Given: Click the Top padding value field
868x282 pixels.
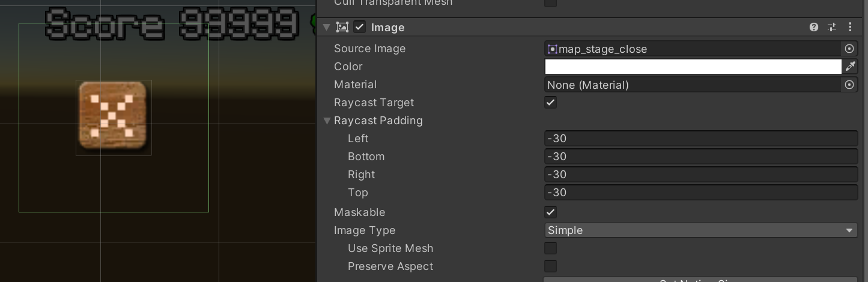Looking at the screenshot, I should click(x=700, y=193).
